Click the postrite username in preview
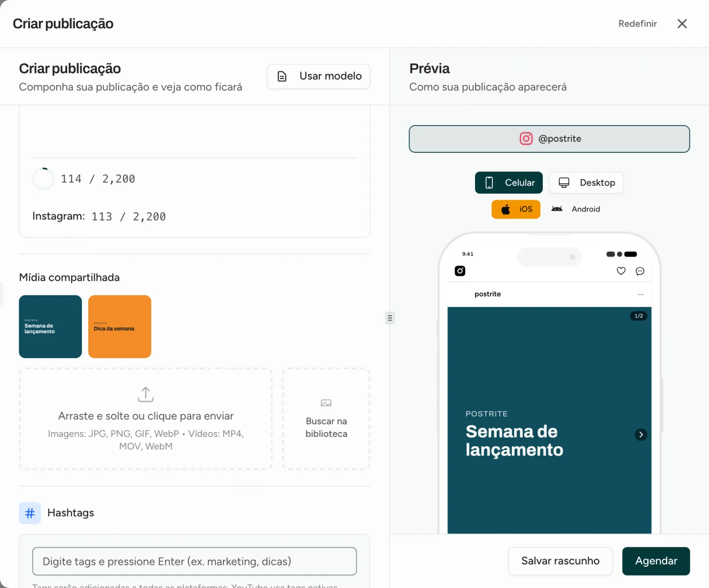 click(487, 294)
